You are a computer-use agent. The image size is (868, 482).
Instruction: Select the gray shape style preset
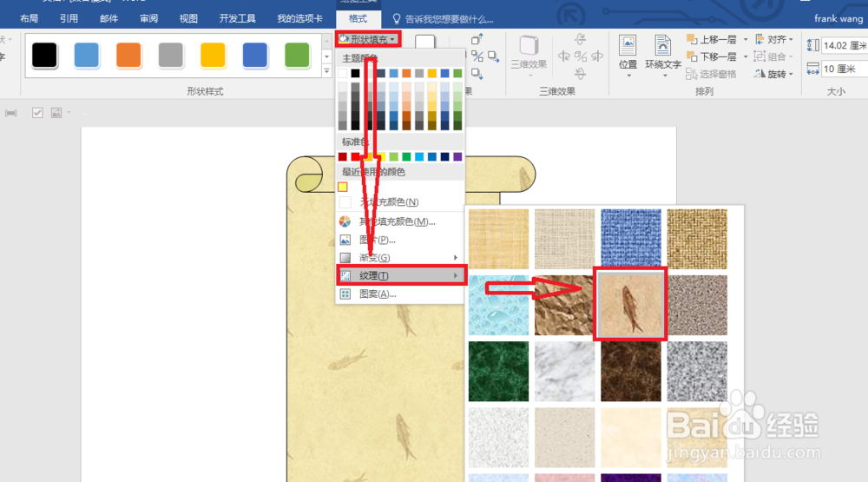click(x=170, y=55)
